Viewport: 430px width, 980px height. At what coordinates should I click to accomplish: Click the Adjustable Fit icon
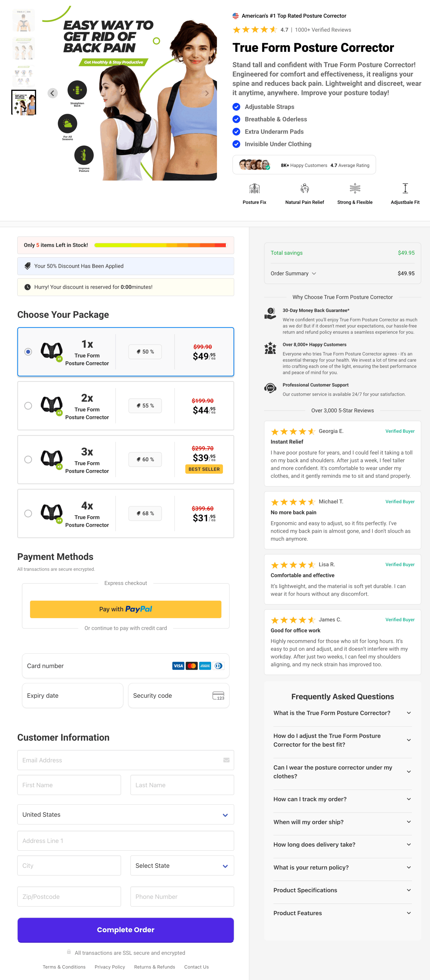(405, 188)
